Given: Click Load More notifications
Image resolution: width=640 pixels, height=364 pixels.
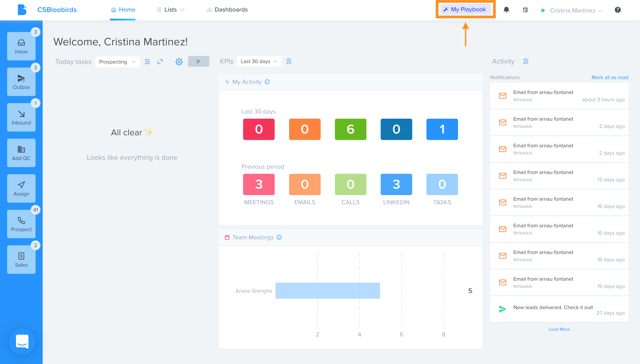Looking at the screenshot, I should 559,329.
